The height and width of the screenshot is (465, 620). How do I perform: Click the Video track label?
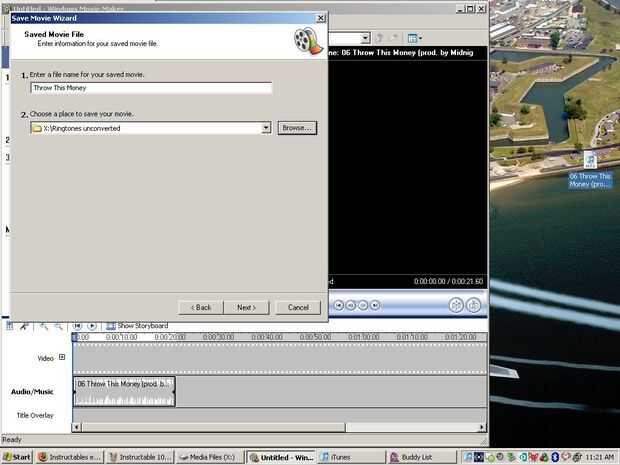(45, 358)
